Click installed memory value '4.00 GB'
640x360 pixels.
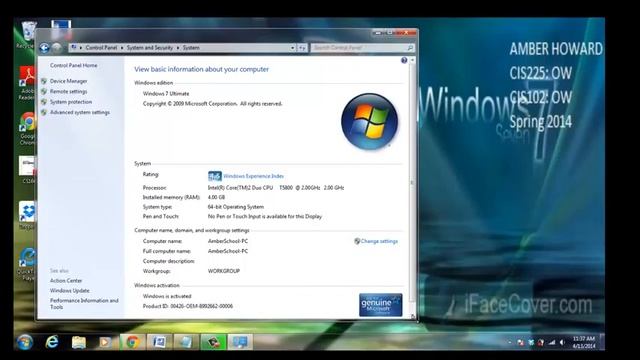pyautogui.click(x=216, y=198)
